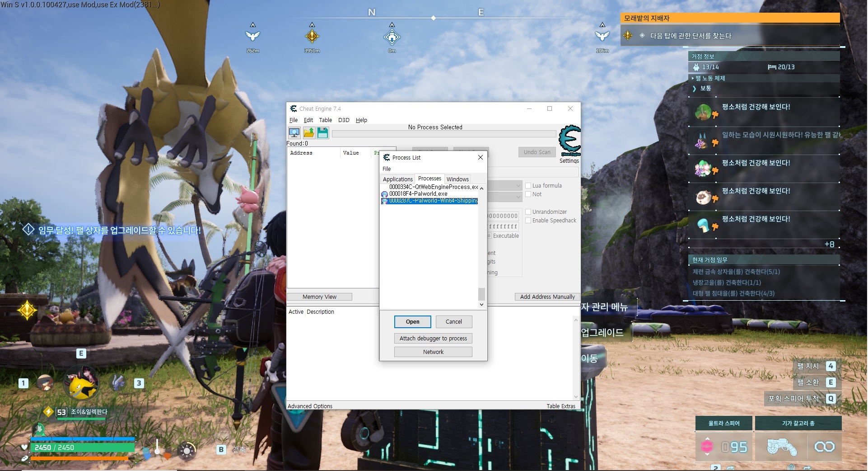Click the Network button
The height and width of the screenshot is (471, 868).
pos(433,352)
